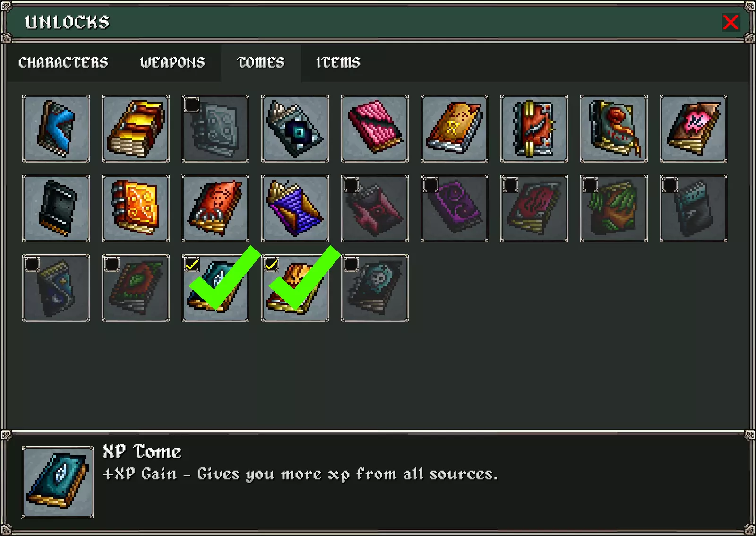Switch to the Items tab
The height and width of the screenshot is (536, 756).
coord(338,62)
